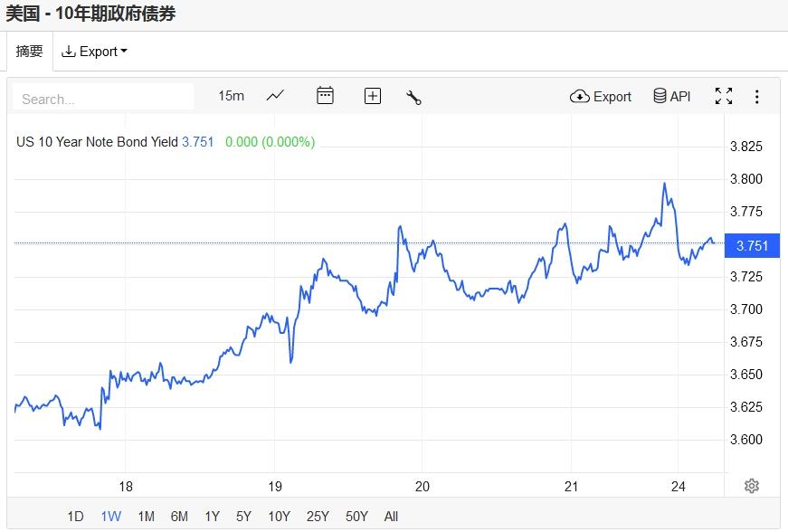The width and height of the screenshot is (788, 532).
Task: Open the three-dot more options menu
Action: [757, 97]
